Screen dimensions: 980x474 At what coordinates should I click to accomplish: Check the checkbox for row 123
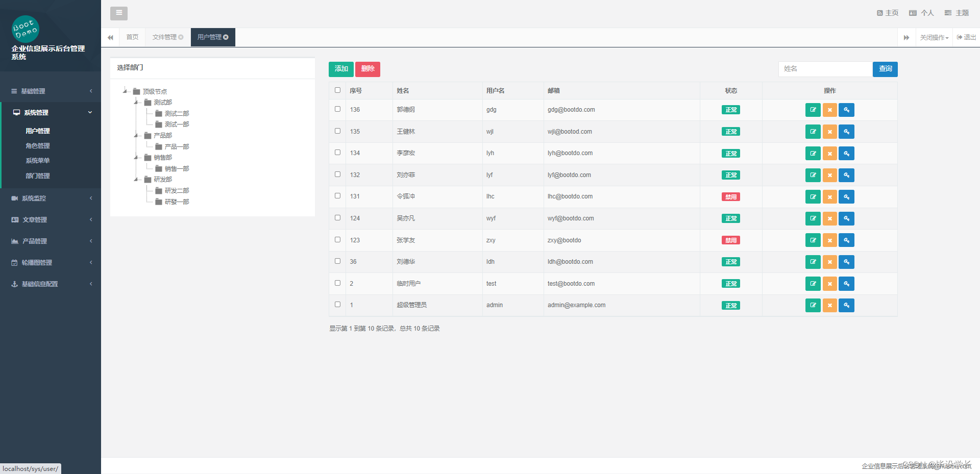[337, 240]
